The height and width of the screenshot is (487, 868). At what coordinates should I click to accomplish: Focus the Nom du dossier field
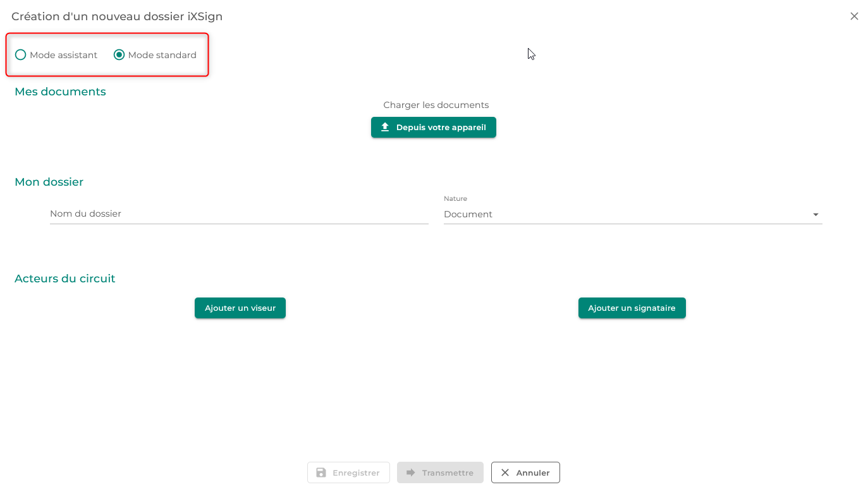click(x=239, y=213)
